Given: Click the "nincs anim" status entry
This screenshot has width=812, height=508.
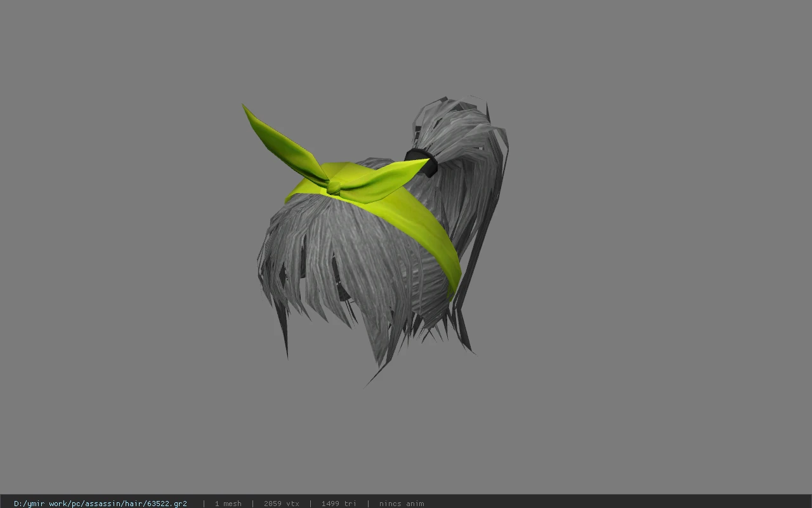Looking at the screenshot, I should click(x=402, y=504).
